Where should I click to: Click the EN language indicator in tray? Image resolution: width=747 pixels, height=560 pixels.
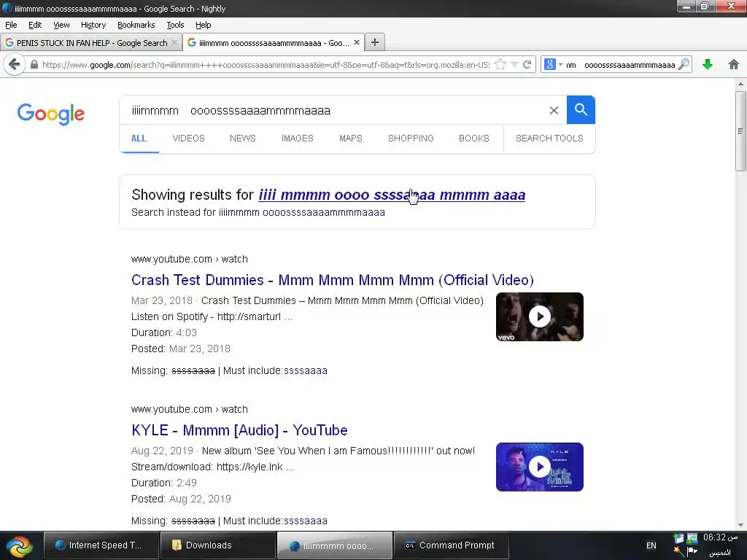click(651, 545)
